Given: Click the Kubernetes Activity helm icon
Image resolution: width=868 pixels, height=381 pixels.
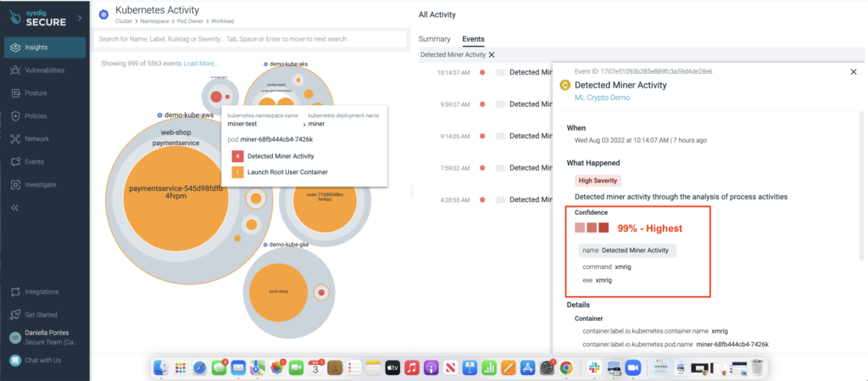Looking at the screenshot, I should (x=103, y=15).
